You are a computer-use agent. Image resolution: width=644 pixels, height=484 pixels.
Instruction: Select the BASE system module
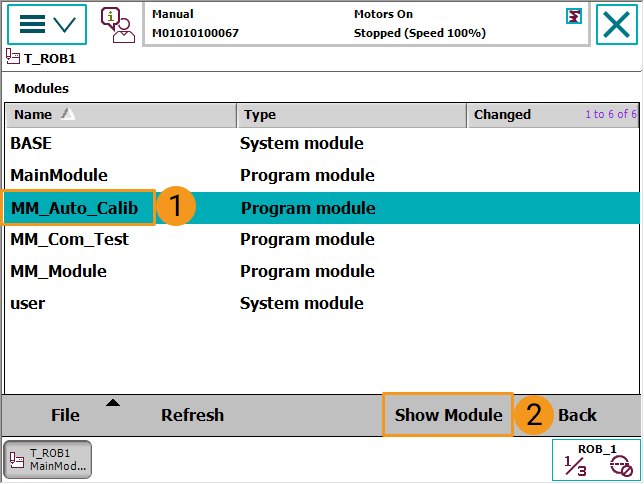[x=31, y=143]
